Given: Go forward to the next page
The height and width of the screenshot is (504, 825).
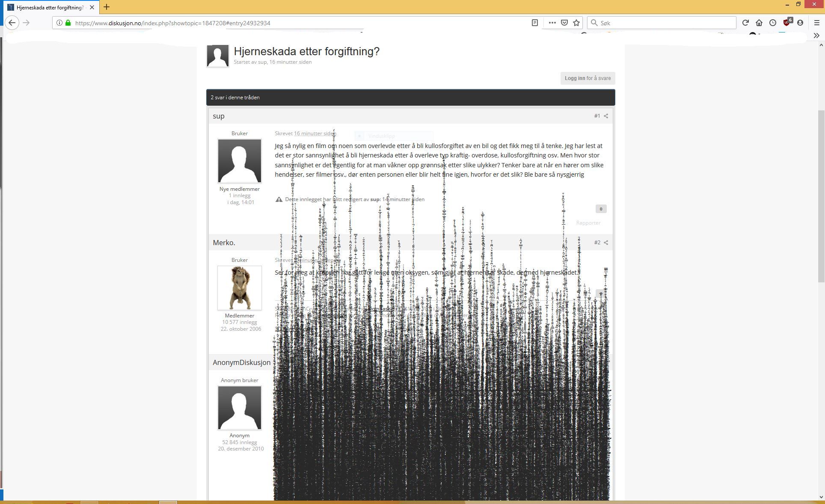Looking at the screenshot, I should [26, 23].
